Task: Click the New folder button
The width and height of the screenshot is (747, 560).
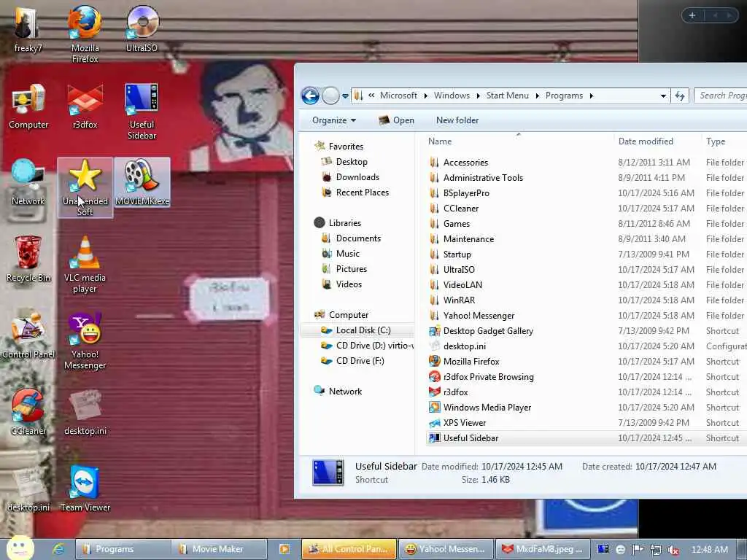Action: [x=457, y=120]
